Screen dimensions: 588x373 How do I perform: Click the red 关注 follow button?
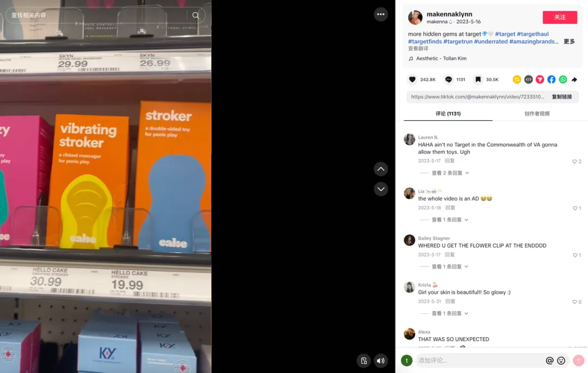coord(560,17)
